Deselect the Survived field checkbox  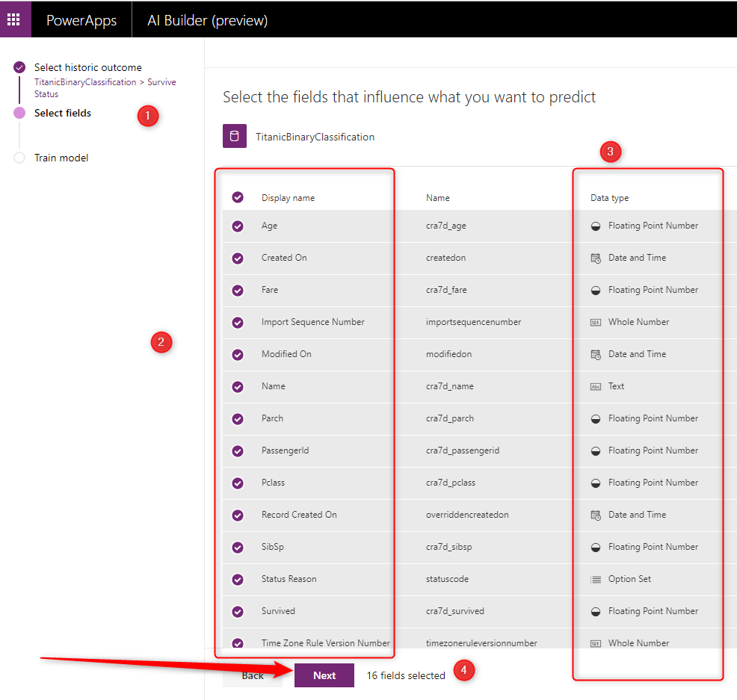(x=238, y=611)
